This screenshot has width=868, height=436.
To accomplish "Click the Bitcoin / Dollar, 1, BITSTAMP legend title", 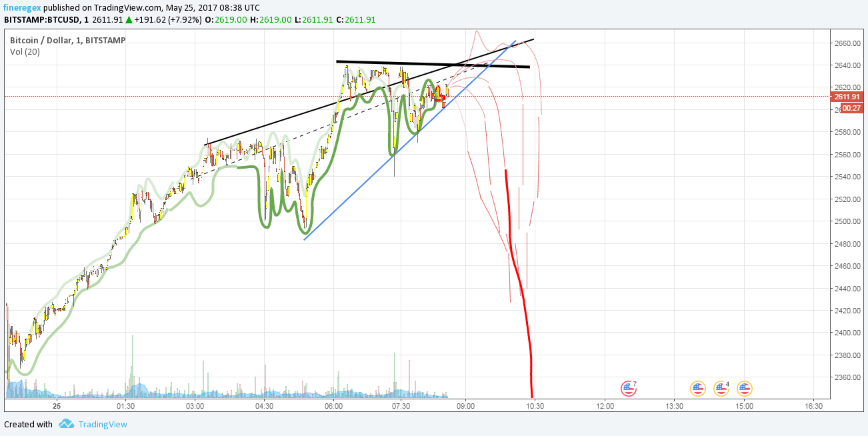I will click(x=68, y=40).
